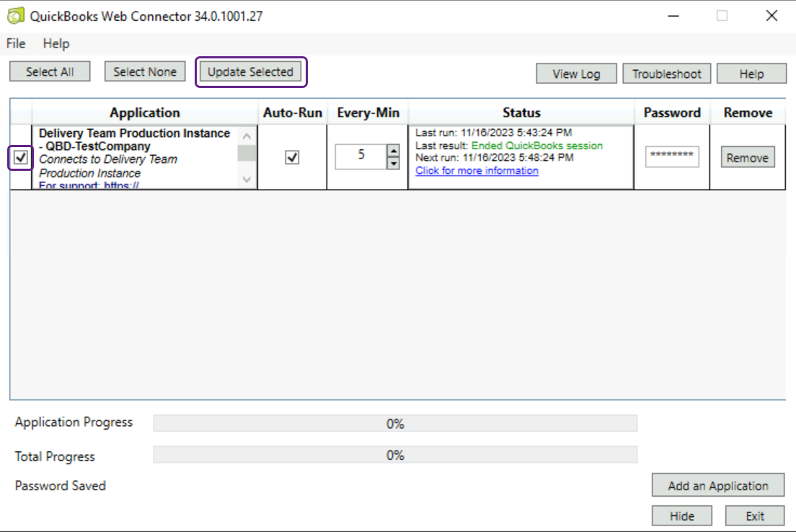The image size is (796, 532).
Task: Remove the Delivery Team application
Action: (748, 158)
